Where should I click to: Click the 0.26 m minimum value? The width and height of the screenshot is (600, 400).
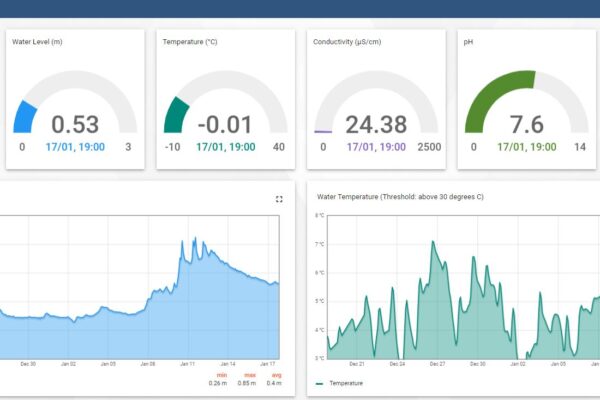218,383
